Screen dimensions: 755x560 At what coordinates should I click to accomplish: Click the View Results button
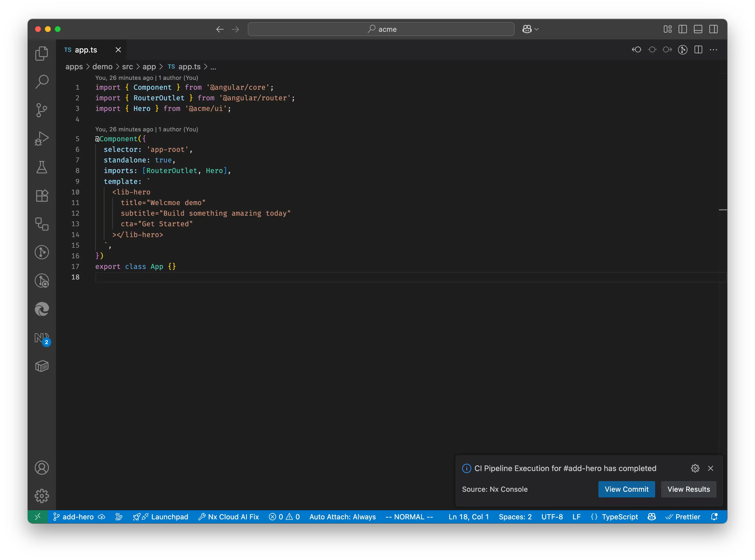[689, 489]
